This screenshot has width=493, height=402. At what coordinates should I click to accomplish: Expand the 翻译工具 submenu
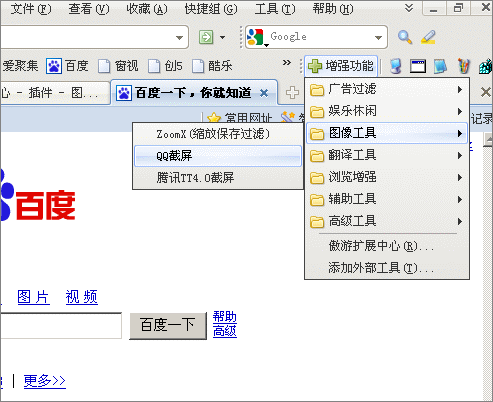point(387,155)
